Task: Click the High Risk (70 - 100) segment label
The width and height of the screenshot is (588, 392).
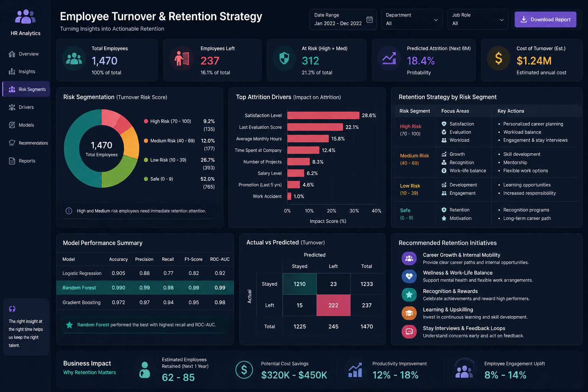Action: (170, 121)
